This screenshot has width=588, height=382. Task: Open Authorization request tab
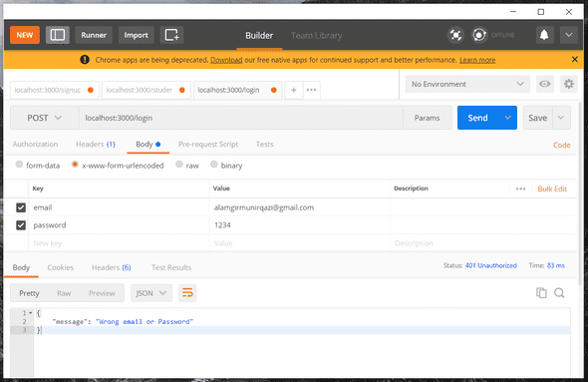[35, 144]
